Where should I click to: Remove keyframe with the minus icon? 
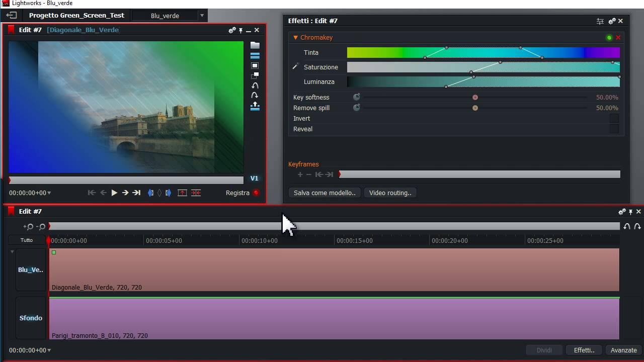[x=309, y=174]
